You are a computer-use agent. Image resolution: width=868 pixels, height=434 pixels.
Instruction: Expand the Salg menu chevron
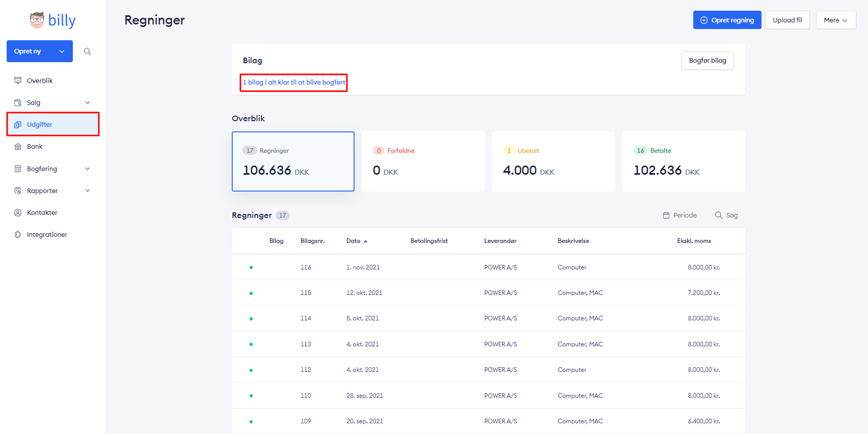click(88, 102)
